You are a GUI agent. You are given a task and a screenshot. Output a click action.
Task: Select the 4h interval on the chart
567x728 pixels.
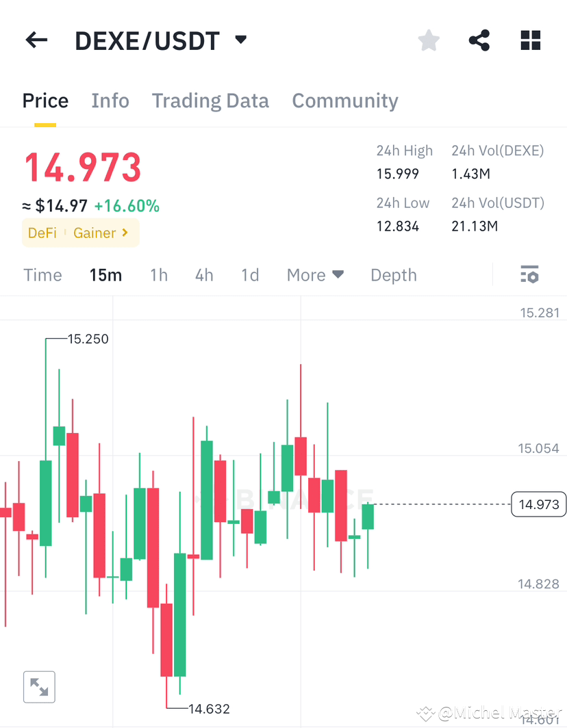tap(203, 274)
